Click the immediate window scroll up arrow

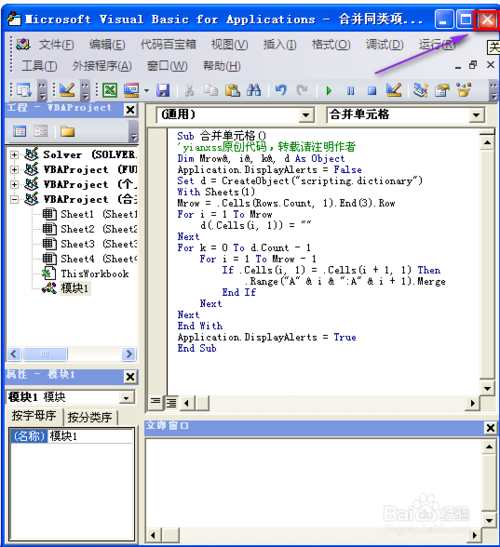tap(489, 446)
